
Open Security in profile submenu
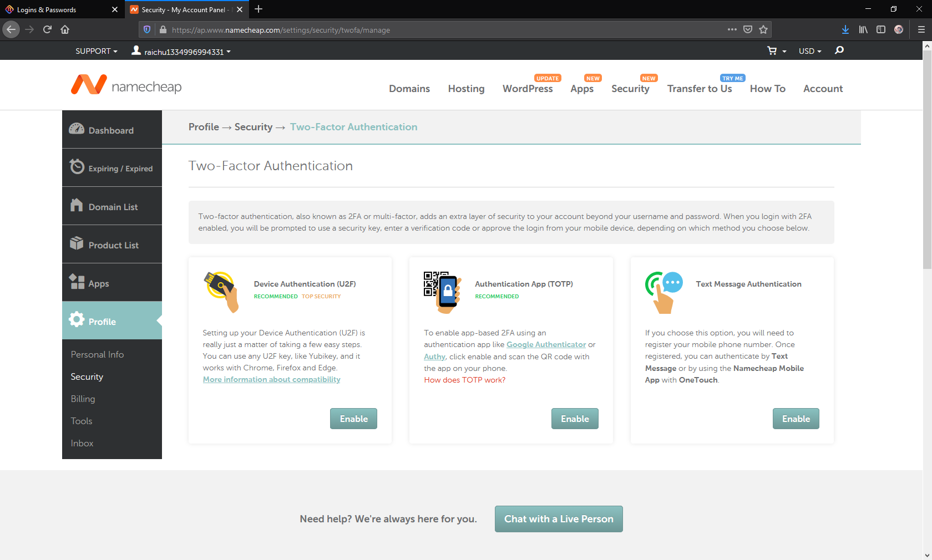coord(87,376)
